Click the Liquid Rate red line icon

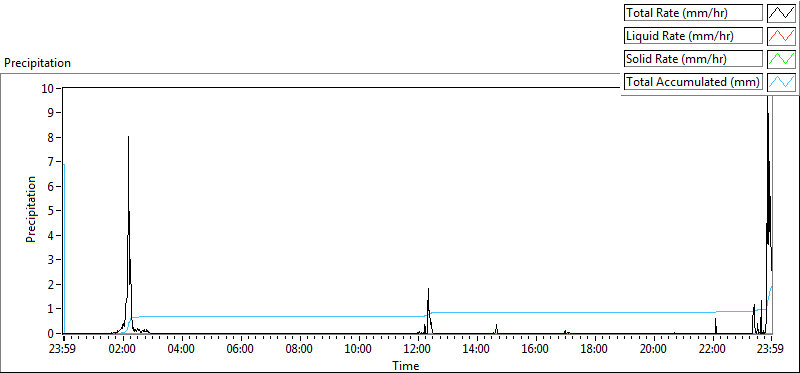tap(782, 36)
